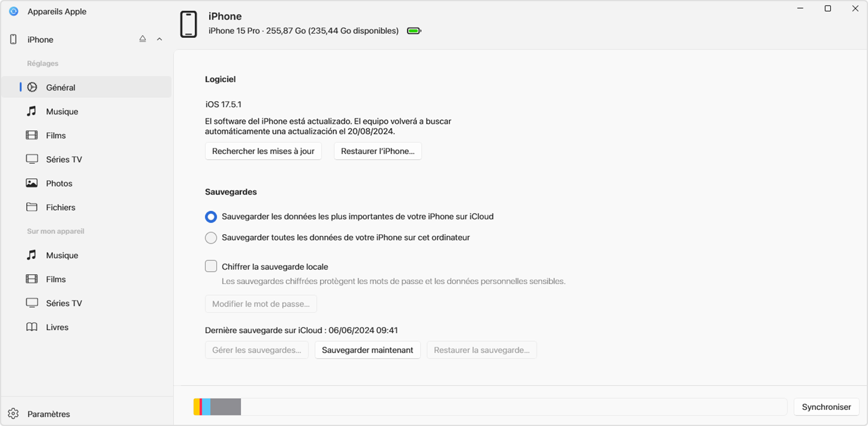Click the Livres open book icon
Image resolution: width=868 pixels, height=426 pixels.
(x=32, y=327)
